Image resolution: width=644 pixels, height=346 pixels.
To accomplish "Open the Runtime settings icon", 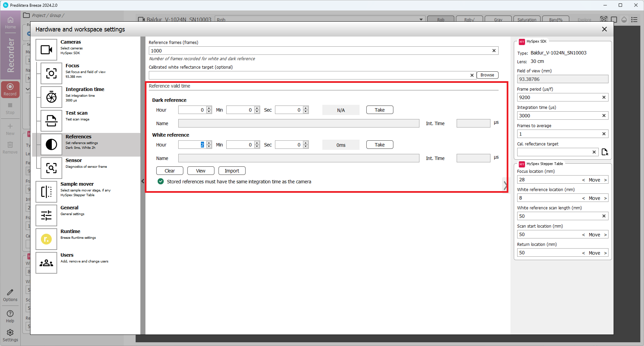I will [x=46, y=239].
